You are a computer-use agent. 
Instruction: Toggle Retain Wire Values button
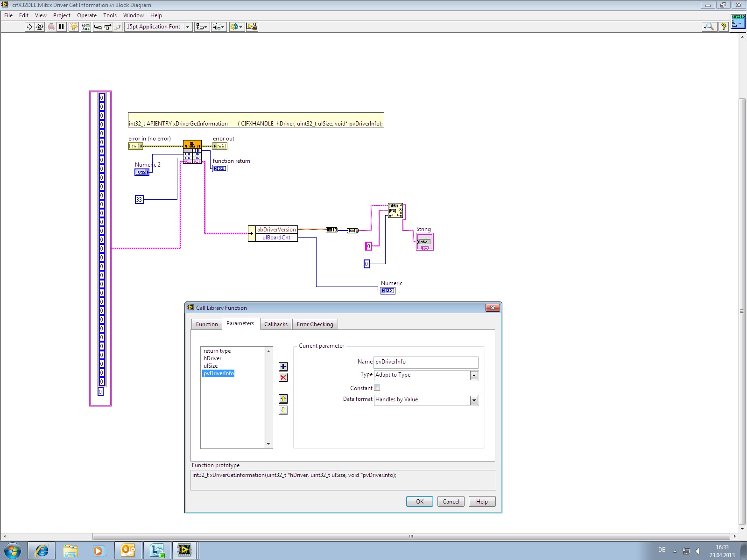pos(85,27)
